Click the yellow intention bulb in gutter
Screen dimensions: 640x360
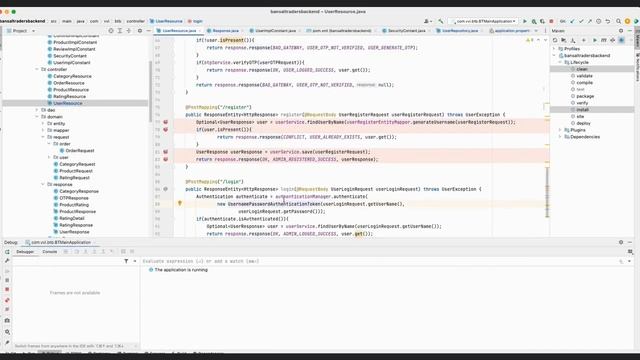point(180,203)
